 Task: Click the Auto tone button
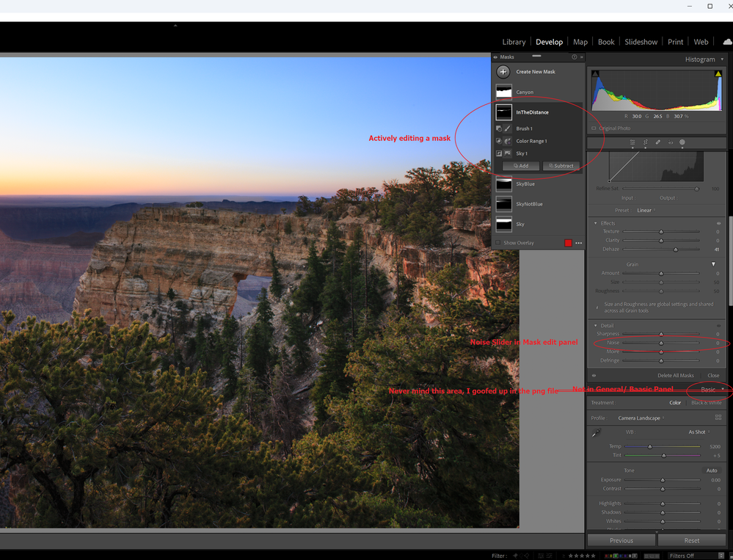coord(712,470)
